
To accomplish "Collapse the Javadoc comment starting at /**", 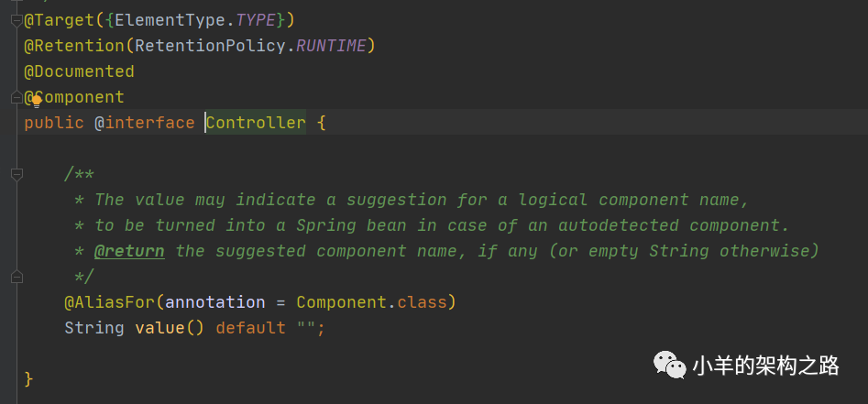I will click(16, 174).
